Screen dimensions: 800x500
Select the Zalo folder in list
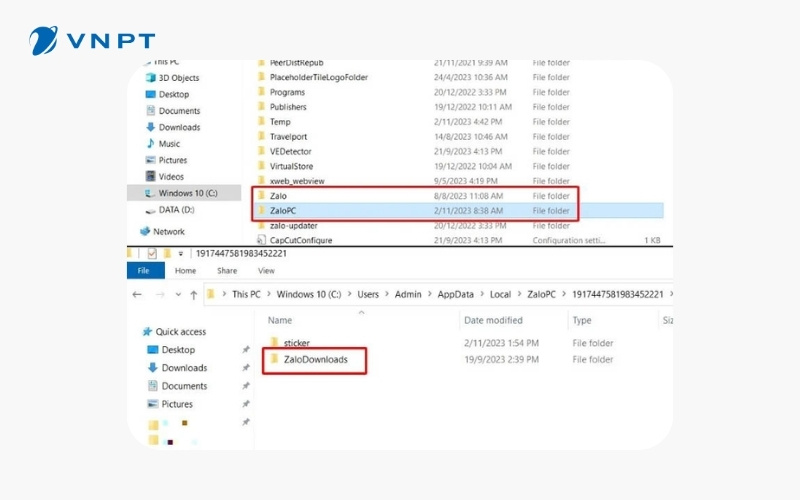[x=278, y=195]
